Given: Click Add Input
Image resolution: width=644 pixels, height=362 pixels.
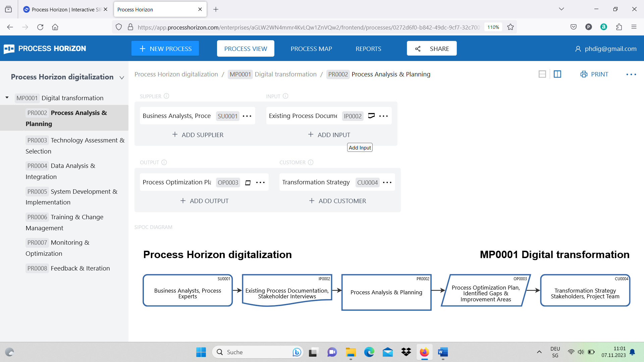Looking at the screenshot, I should click(329, 135).
